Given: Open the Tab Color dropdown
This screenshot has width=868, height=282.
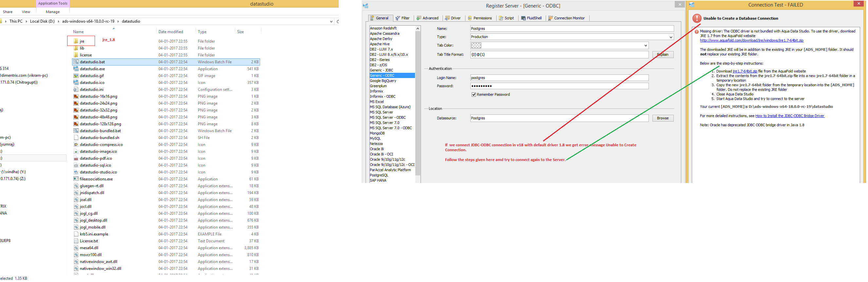Looking at the screenshot, I should (646, 46).
